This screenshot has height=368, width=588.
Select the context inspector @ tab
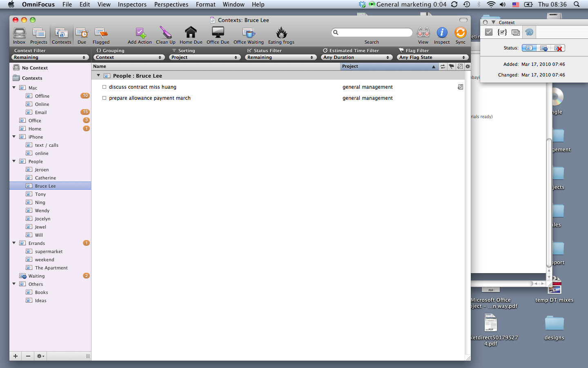tap(529, 32)
